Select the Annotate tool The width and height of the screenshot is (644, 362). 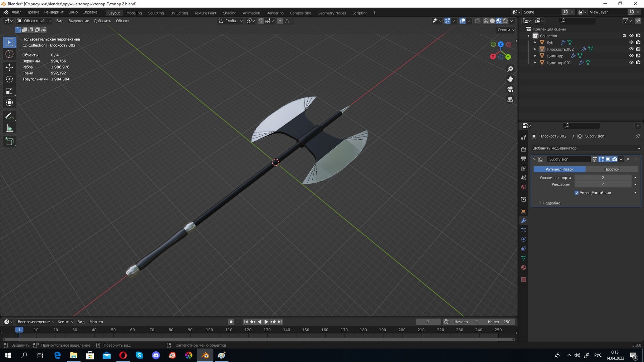point(10,115)
